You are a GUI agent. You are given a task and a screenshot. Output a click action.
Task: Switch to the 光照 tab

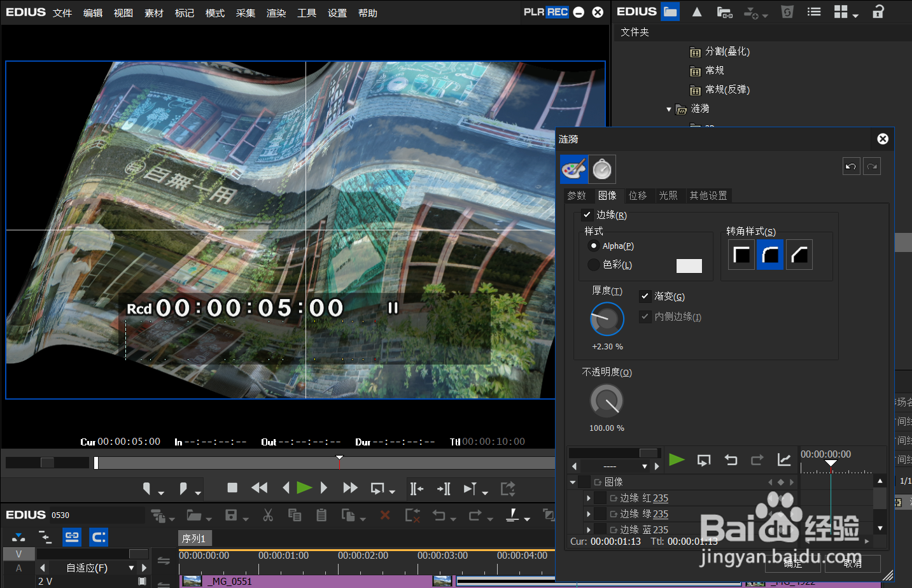pyautogui.click(x=668, y=195)
